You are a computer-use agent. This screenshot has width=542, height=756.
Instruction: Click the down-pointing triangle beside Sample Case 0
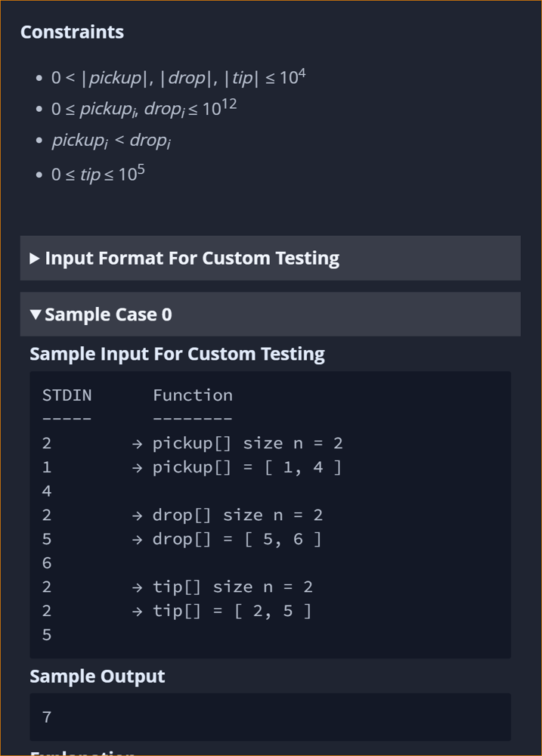click(36, 314)
